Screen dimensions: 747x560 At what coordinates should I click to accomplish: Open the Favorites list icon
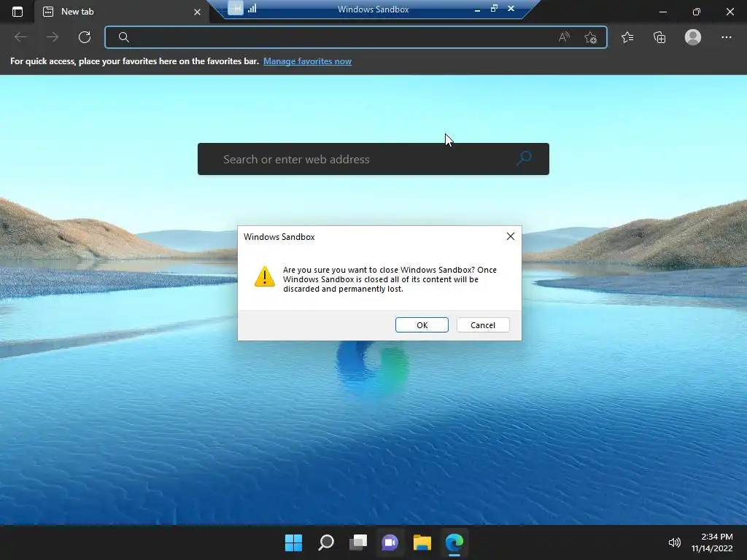coord(627,37)
